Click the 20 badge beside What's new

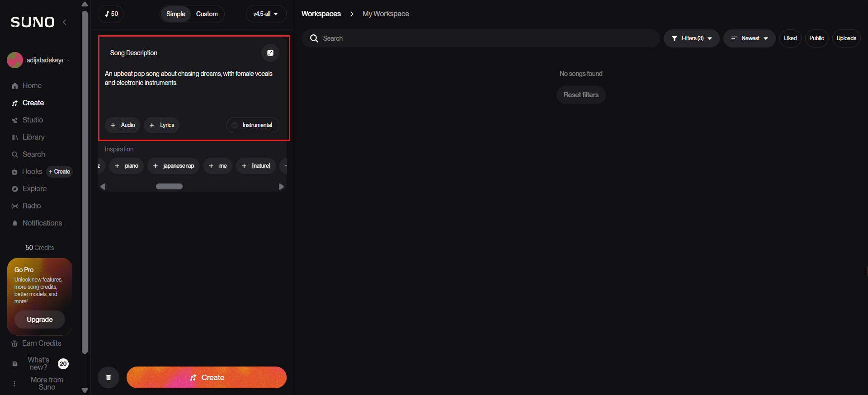click(x=63, y=363)
